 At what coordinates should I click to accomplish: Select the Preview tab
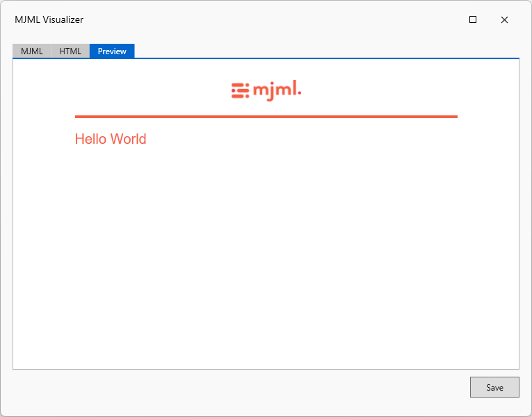coord(112,51)
